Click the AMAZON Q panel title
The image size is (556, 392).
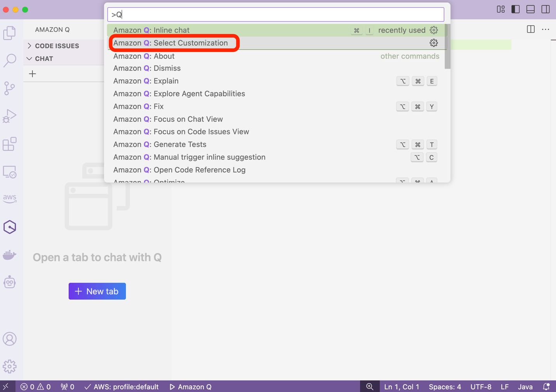click(x=52, y=29)
